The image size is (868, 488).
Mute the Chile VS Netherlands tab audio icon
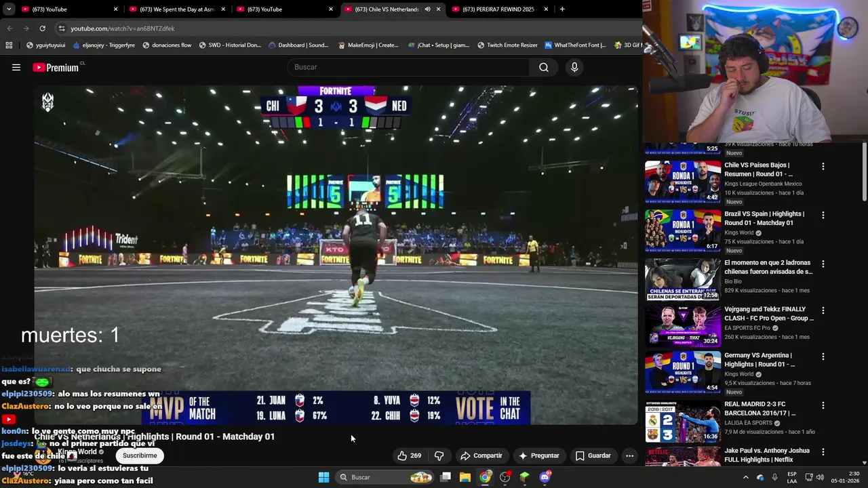coord(427,9)
